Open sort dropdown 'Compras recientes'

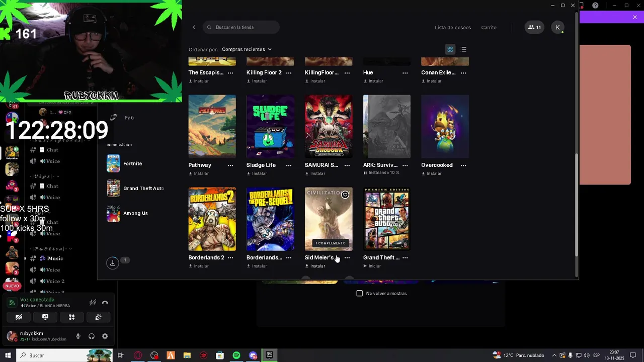pyautogui.click(x=247, y=49)
